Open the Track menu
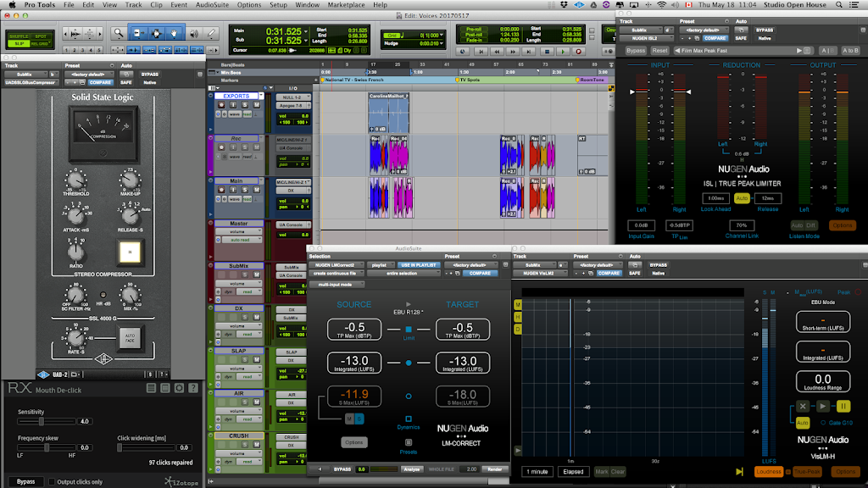The image size is (868, 488). 133,5
